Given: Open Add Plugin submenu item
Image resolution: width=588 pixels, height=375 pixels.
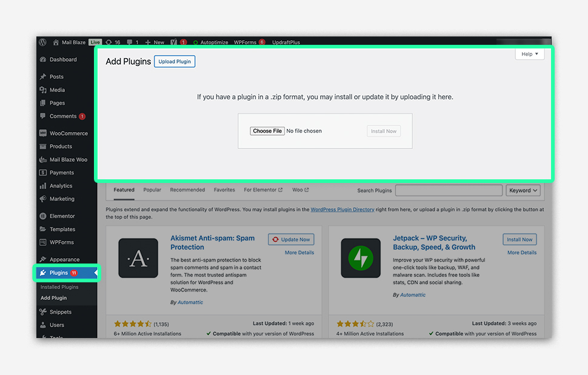Looking at the screenshot, I should (x=53, y=298).
